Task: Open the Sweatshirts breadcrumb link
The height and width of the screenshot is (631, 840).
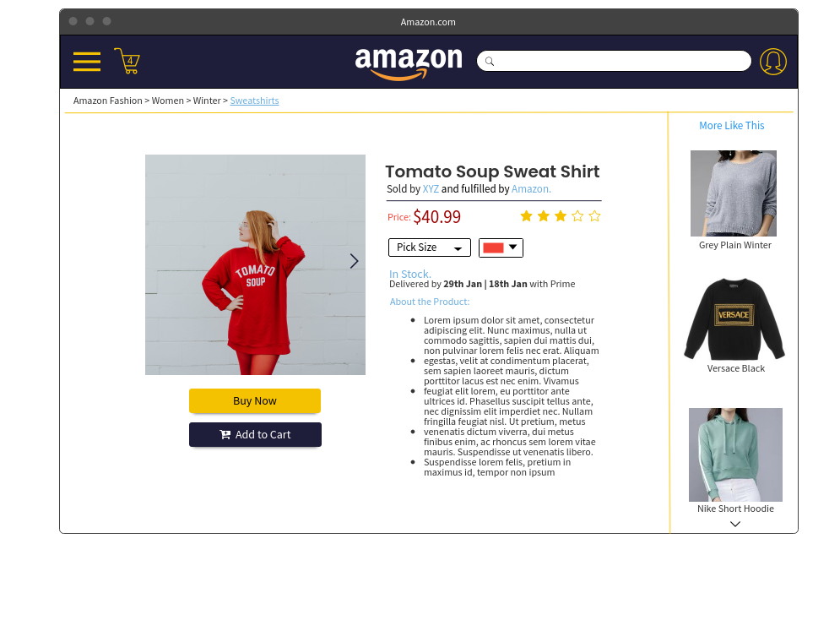Action: [x=254, y=101]
